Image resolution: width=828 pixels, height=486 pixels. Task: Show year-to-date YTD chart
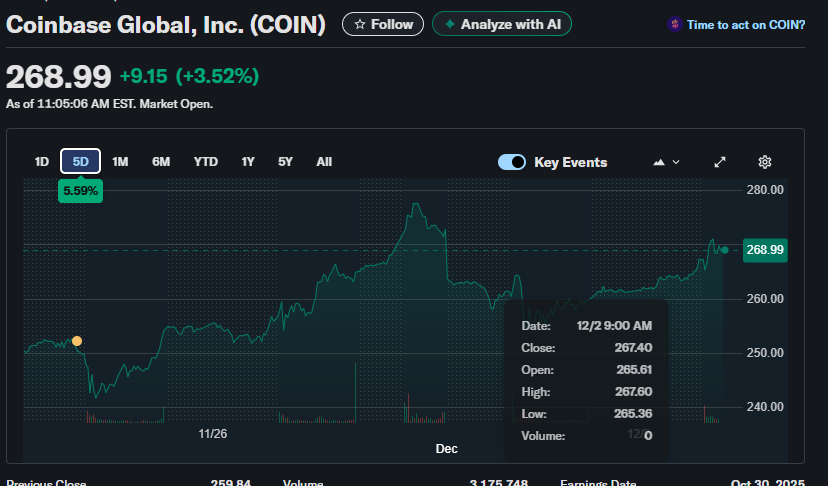point(206,162)
